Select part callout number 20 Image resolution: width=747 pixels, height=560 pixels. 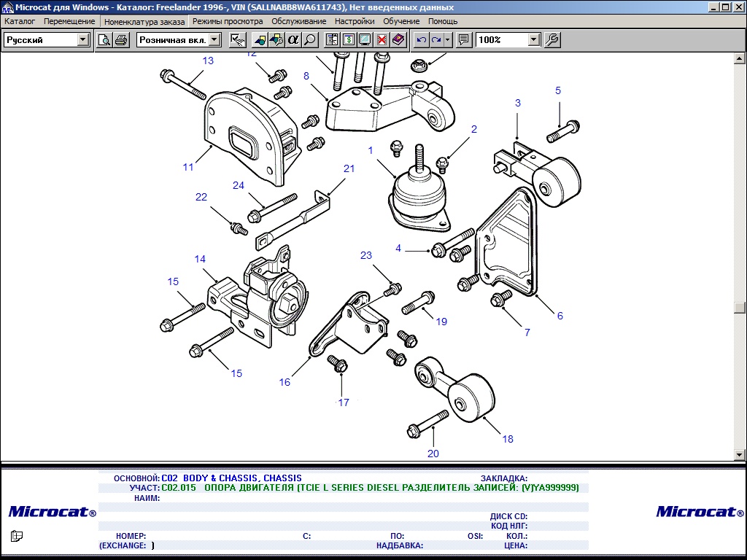click(x=433, y=454)
